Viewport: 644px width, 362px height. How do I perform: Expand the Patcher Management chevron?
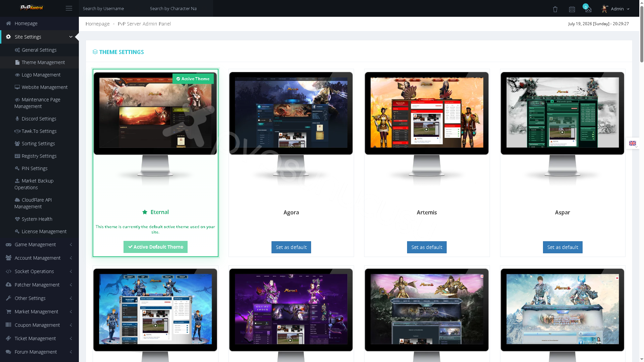point(71,285)
